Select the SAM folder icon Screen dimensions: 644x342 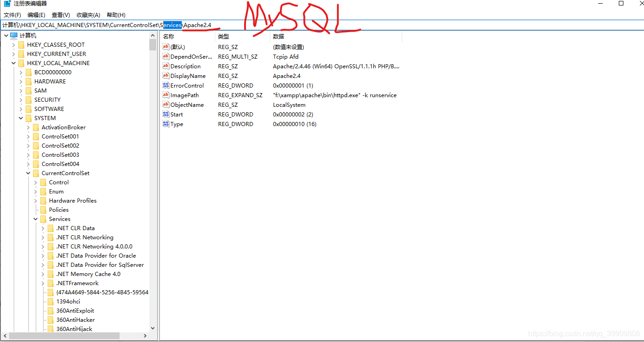[28, 90]
